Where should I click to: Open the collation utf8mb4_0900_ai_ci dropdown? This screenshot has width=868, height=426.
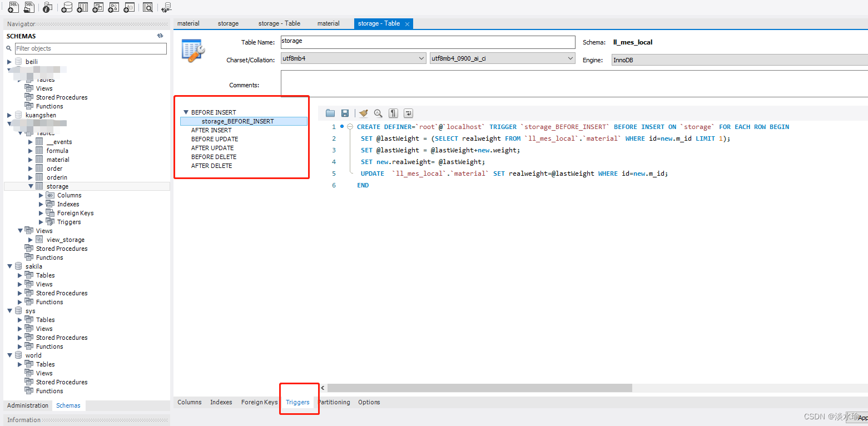[503, 58]
